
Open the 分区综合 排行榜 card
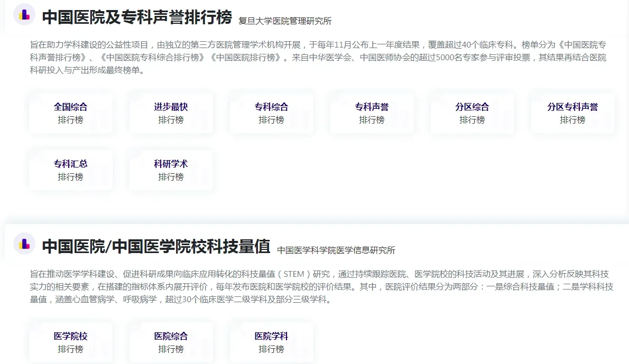click(x=472, y=113)
